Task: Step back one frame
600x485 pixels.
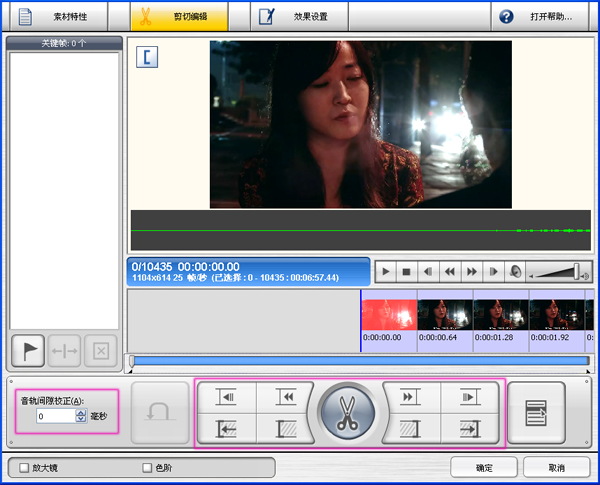Action: pos(428,272)
